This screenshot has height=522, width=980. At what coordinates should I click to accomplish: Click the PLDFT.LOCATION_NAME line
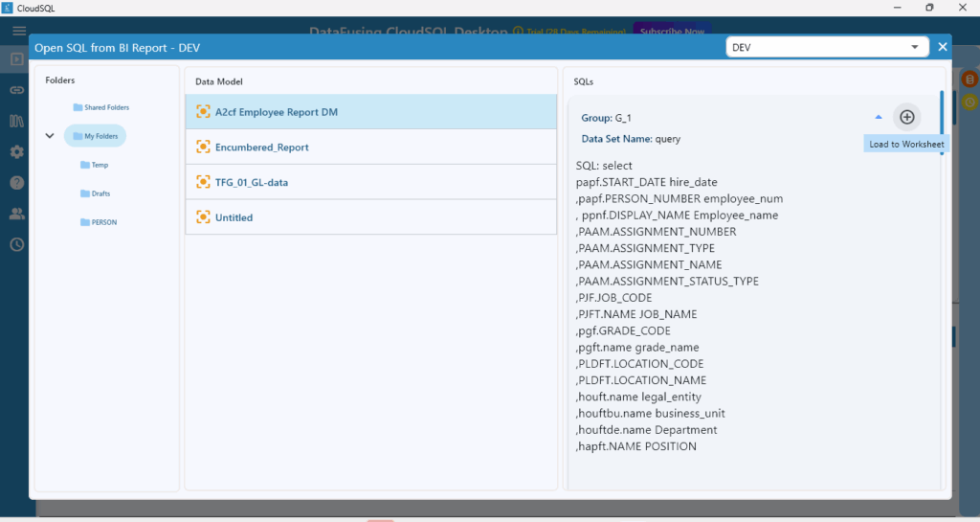click(x=641, y=380)
